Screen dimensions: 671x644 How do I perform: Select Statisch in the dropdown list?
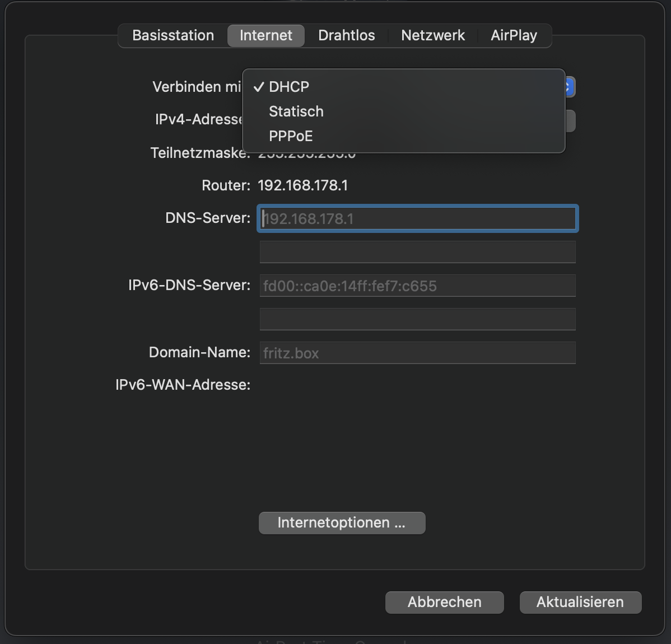pos(296,111)
